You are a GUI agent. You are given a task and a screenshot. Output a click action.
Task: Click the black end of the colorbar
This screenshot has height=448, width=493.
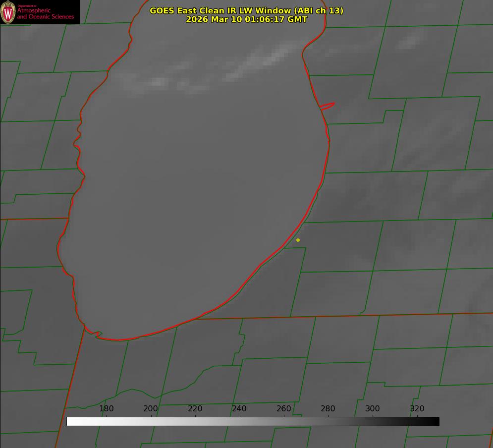[x=435, y=421]
